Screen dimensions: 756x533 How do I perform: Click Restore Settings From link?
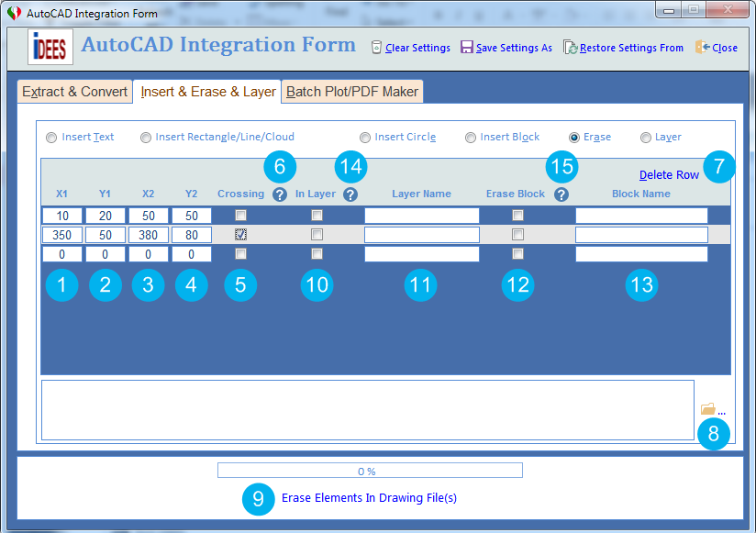[631, 48]
